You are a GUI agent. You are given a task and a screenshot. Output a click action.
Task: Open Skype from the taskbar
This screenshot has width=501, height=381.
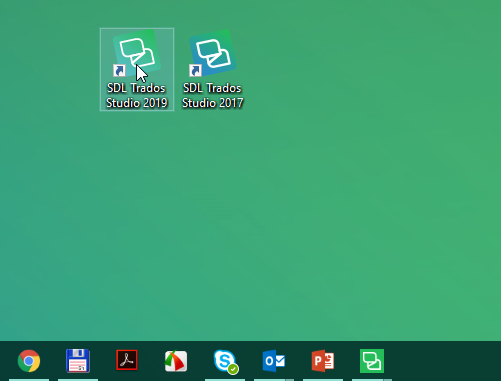click(x=225, y=361)
